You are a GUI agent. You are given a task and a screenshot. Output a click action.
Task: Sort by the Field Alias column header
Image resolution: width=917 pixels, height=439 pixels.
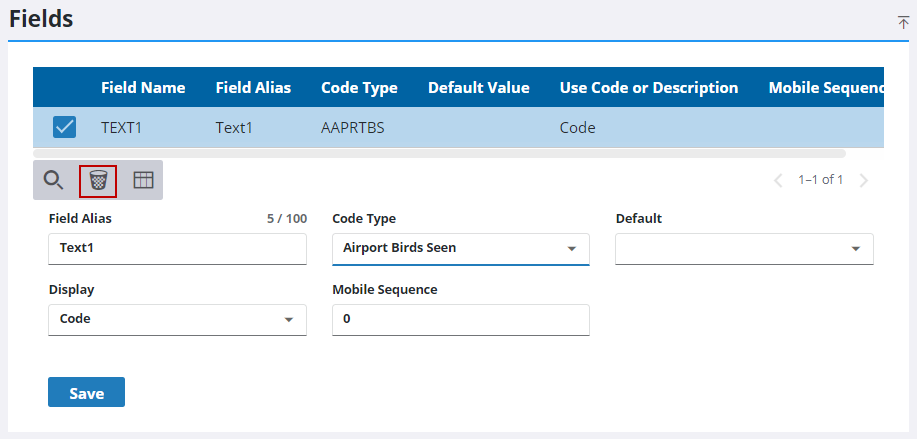coord(253,88)
